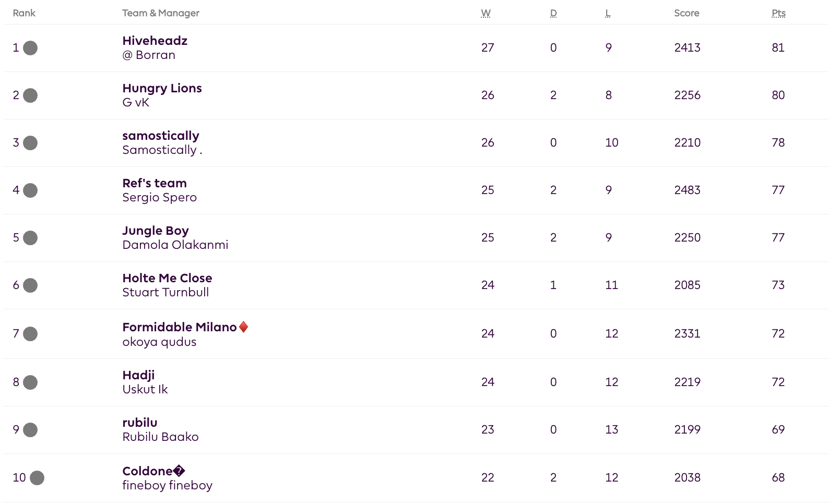829x504 pixels.
Task: Click the grey circle beside rank 2
Action: pos(30,95)
